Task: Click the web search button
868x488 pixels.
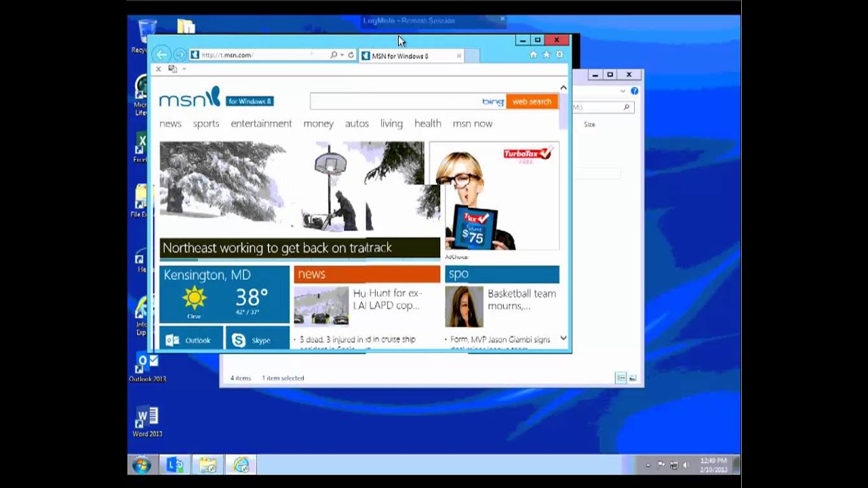Action: tap(532, 102)
